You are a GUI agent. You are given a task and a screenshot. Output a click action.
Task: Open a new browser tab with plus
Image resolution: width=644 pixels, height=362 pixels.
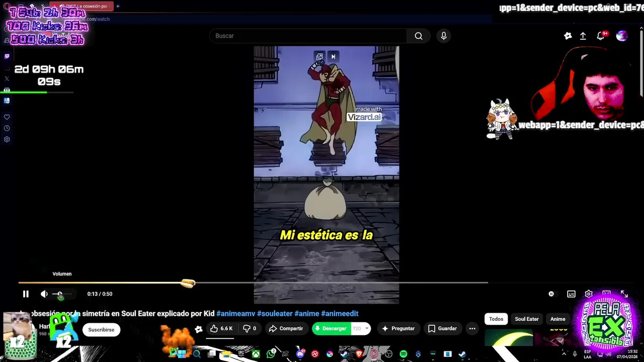(x=118, y=7)
